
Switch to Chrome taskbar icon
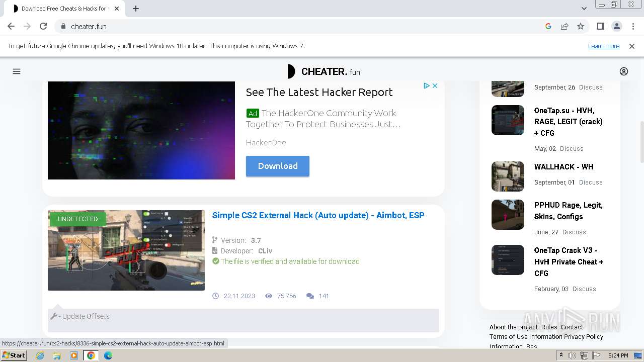point(91,355)
